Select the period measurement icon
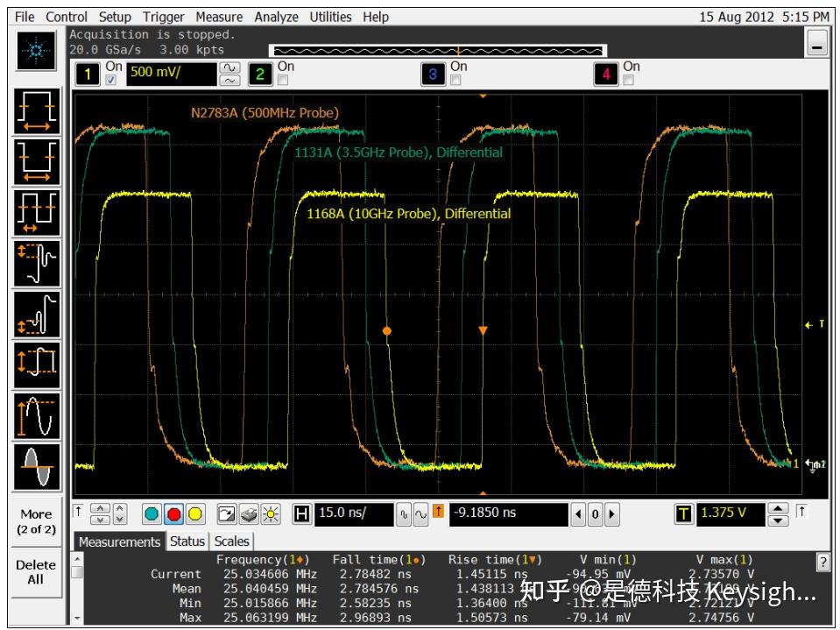 point(37,212)
